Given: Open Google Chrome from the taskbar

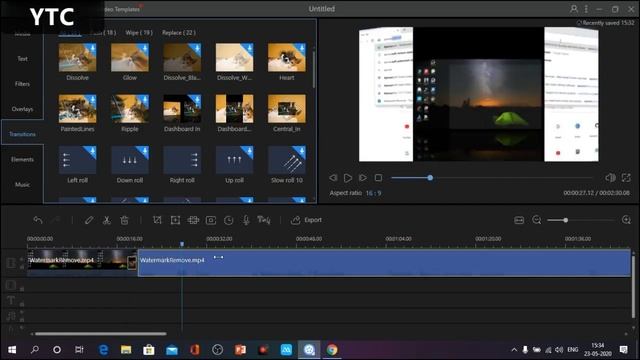Looking at the screenshot, I should [332, 350].
